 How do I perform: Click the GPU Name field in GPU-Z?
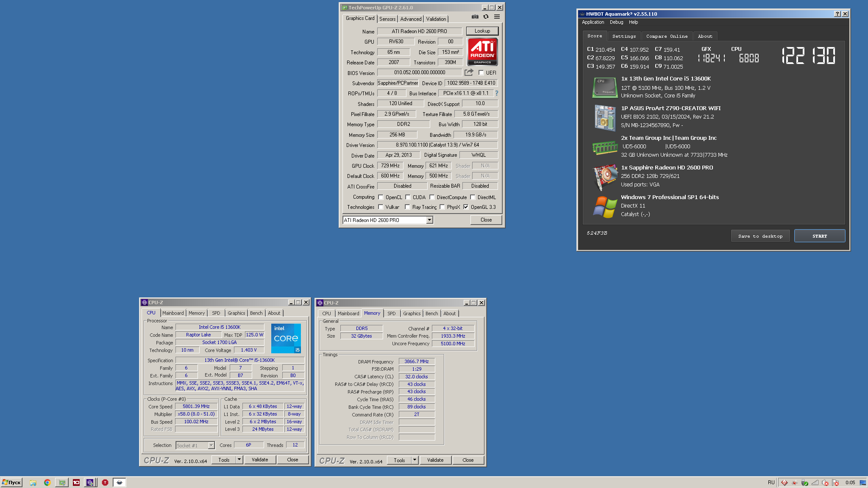420,31
